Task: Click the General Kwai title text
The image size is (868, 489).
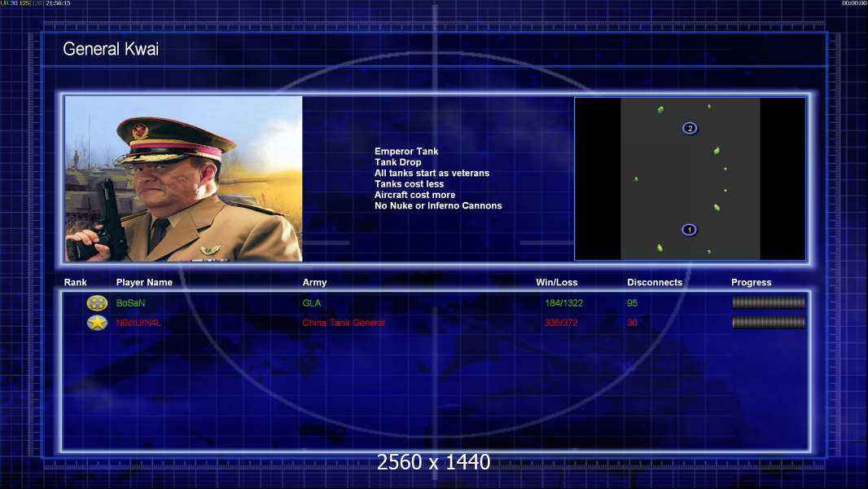Action: tap(111, 49)
